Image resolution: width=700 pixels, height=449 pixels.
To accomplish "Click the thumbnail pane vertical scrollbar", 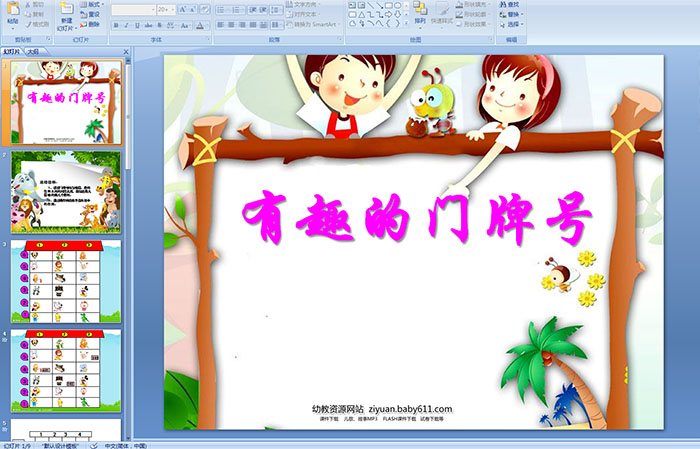I will click(x=128, y=250).
